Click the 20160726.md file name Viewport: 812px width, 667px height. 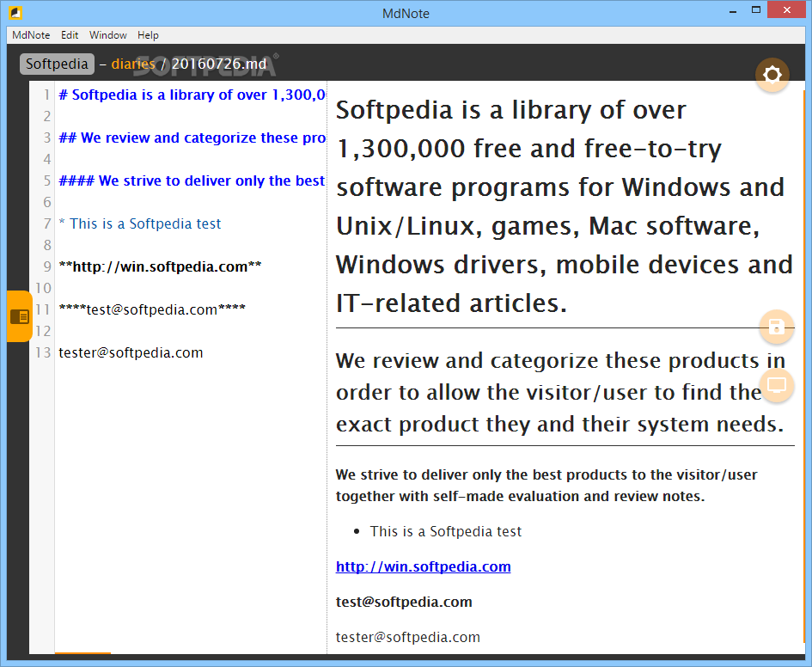219,64
